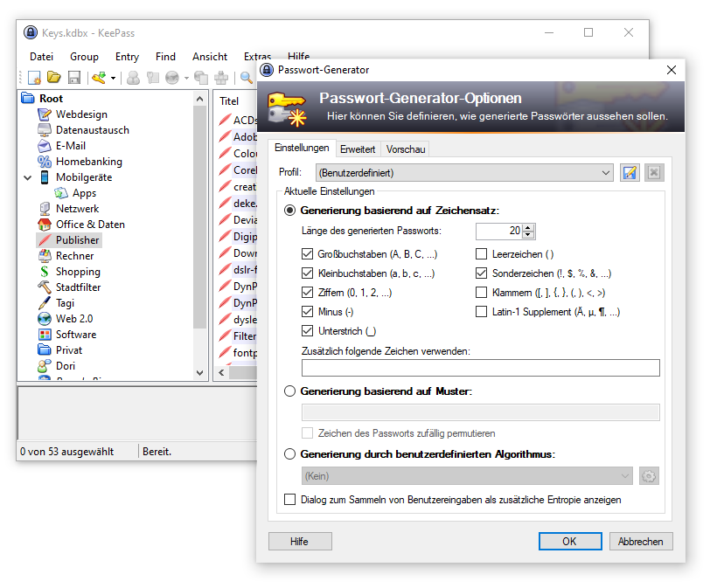Click the Open database folder icon
The height and width of the screenshot is (588, 717).
click(54, 78)
